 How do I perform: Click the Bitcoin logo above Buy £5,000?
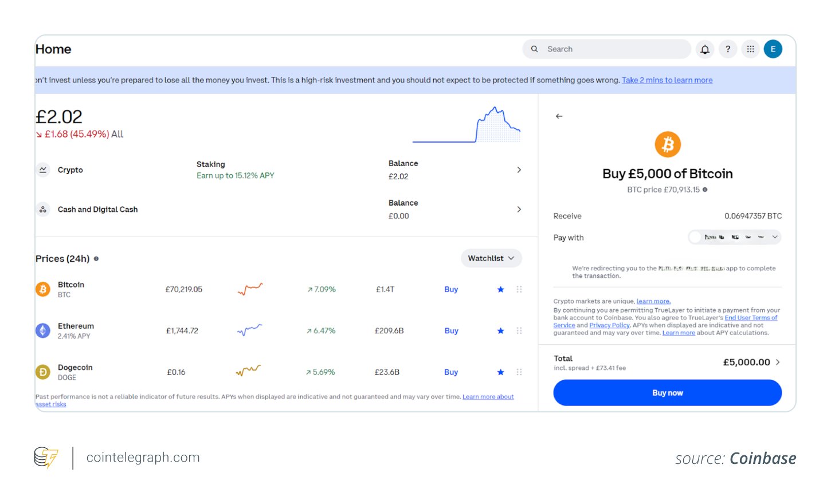[667, 144]
